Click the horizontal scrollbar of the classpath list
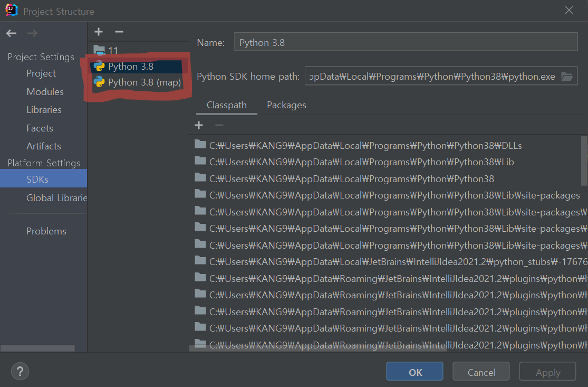This screenshot has height=387, width=588. click(318, 348)
